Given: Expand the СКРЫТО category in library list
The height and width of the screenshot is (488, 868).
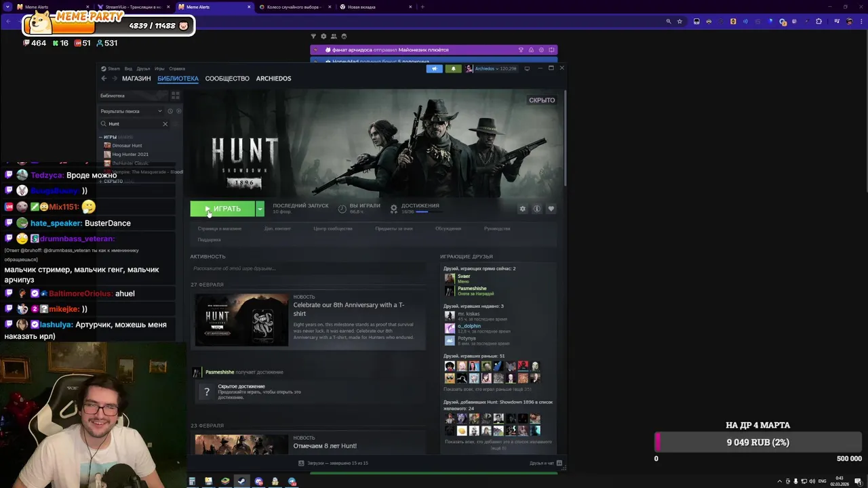Looking at the screenshot, I should click(x=100, y=182).
